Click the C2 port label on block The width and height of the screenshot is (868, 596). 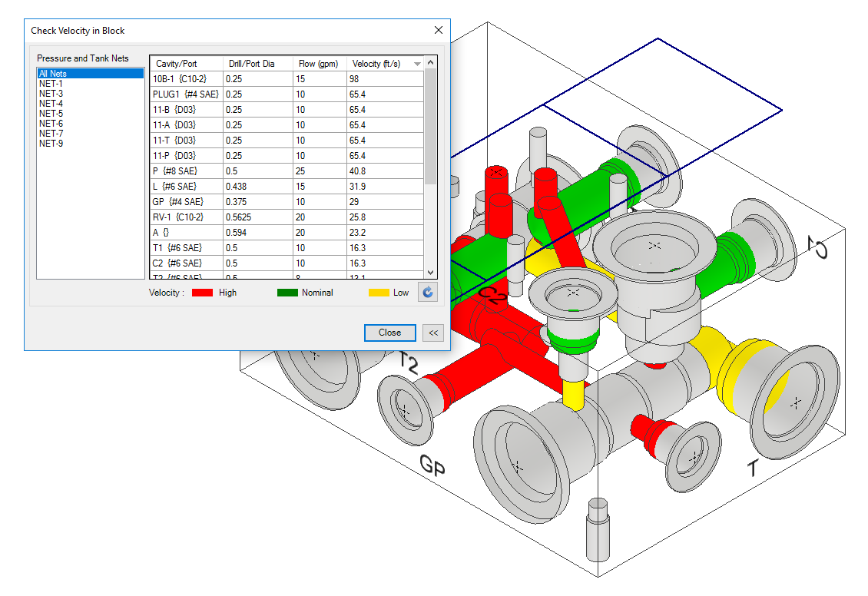click(492, 296)
